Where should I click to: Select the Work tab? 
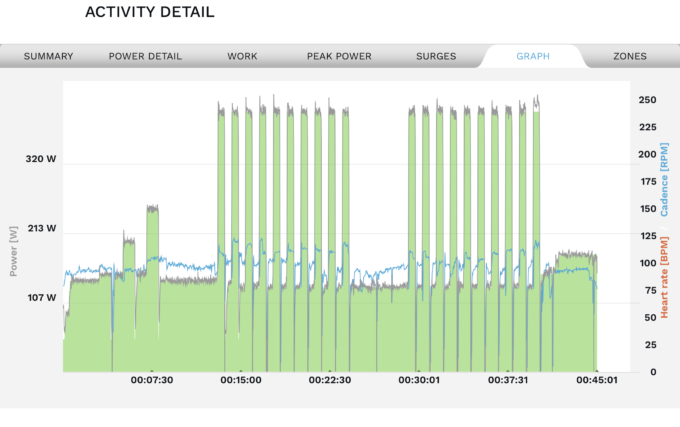[x=242, y=56]
